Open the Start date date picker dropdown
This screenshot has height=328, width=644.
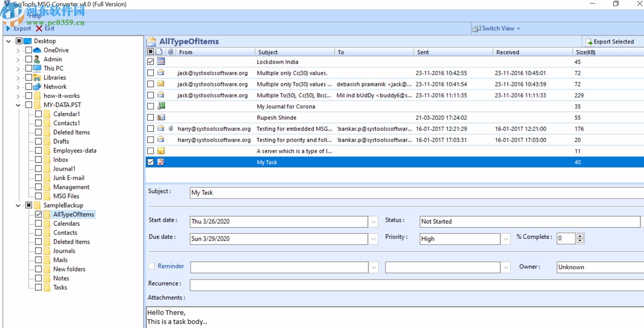point(373,222)
